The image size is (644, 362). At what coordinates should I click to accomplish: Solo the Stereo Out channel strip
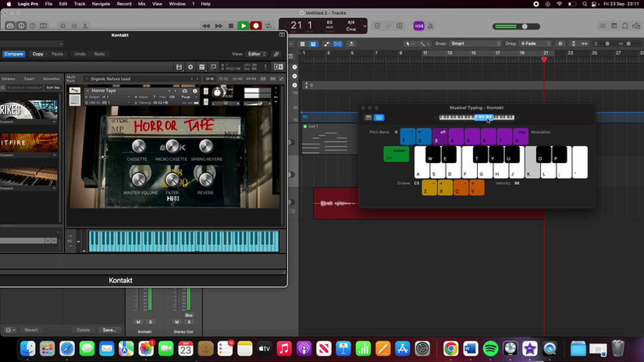click(189, 322)
